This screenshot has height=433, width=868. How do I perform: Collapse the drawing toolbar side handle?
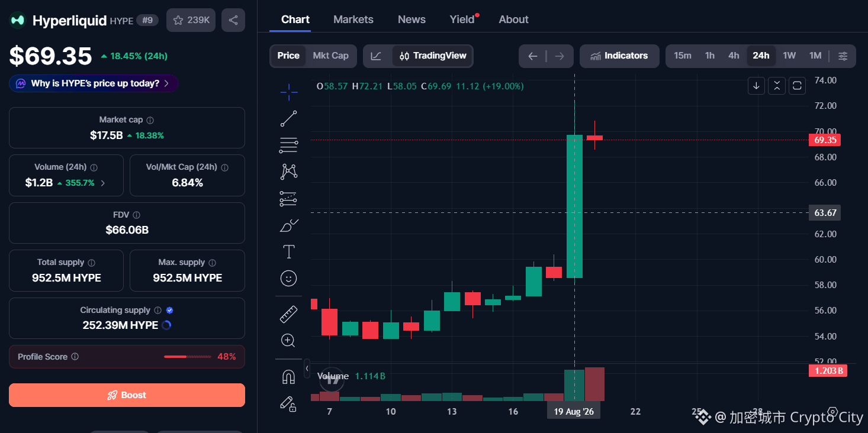pyautogui.click(x=307, y=368)
